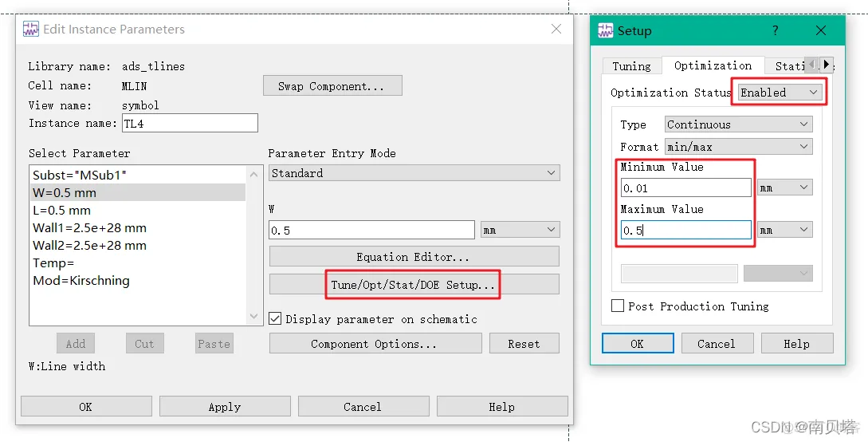Viewport: 868px width, 442px height.
Task: Click the ADS icon in Setup title bar
Action: tap(606, 30)
